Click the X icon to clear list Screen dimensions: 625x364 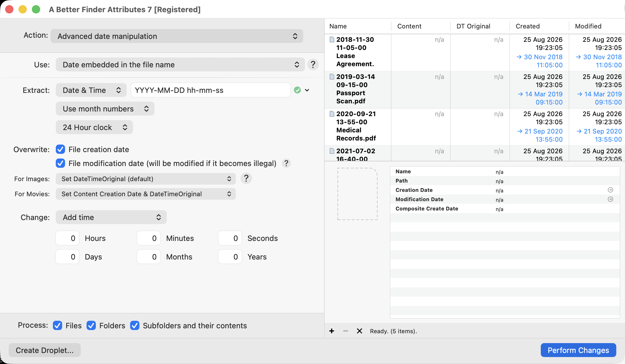pos(360,331)
